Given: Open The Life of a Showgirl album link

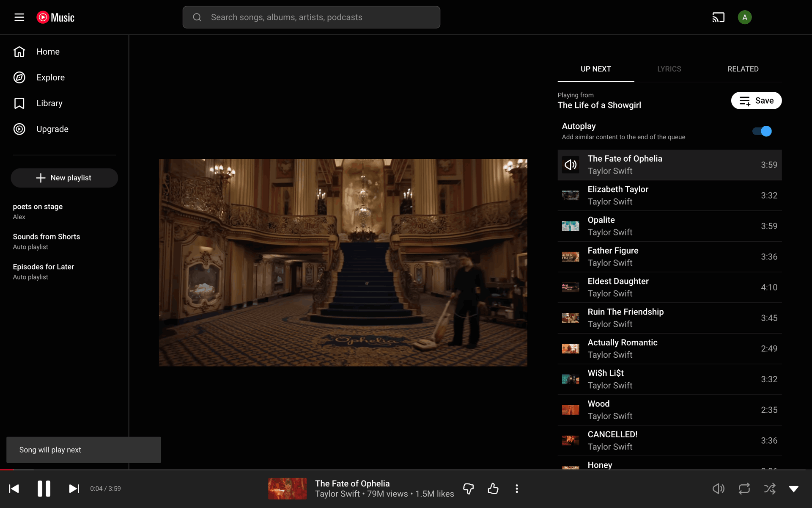Looking at the screenshot, I should tap(599, 105).
